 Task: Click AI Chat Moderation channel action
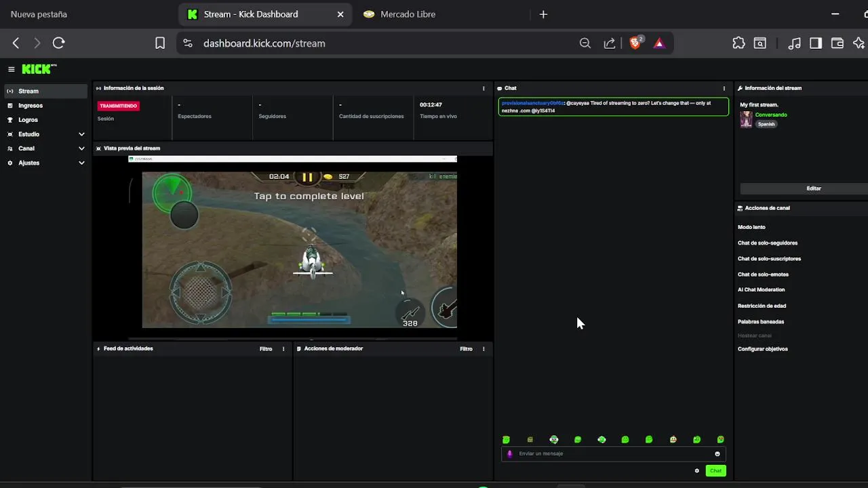[x=761, y=289]
